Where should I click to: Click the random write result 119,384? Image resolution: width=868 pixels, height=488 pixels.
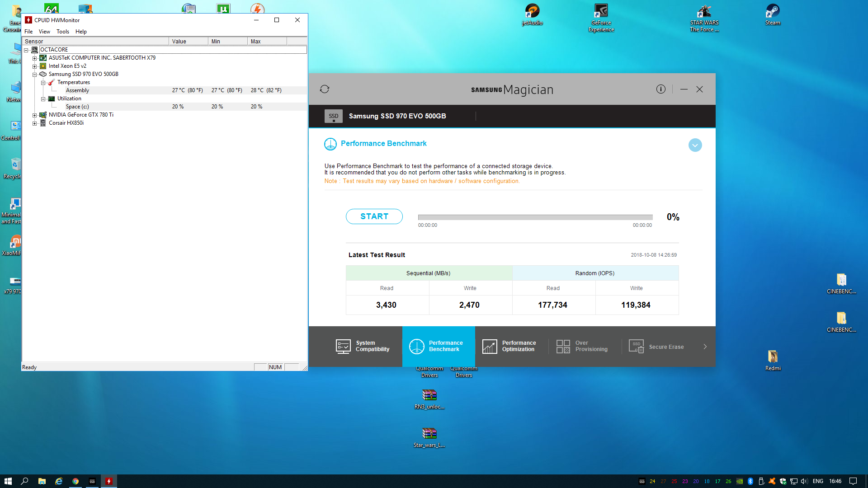pyautogui.click(x=636, y=305)
